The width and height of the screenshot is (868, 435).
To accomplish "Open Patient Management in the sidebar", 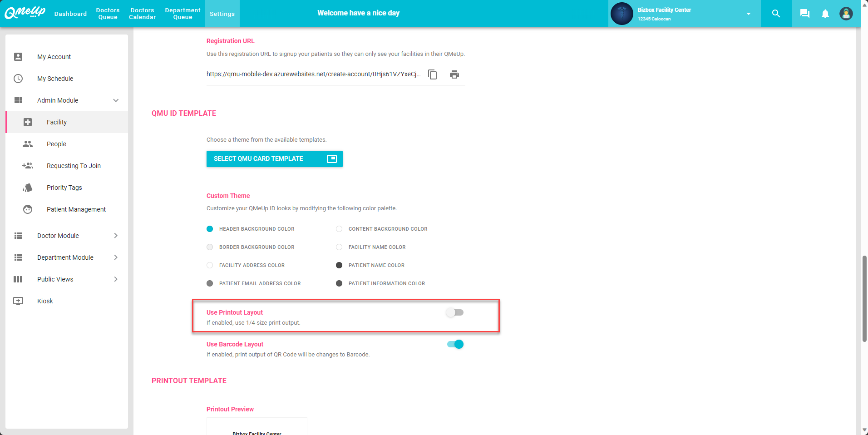I will point(76,209).
